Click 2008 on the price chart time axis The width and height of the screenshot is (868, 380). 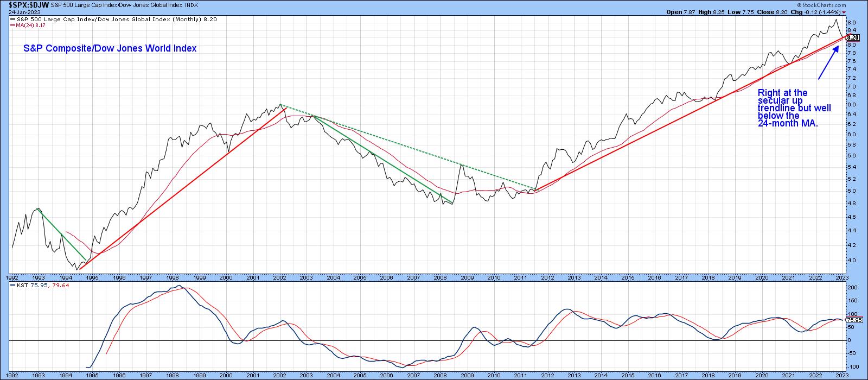click(440, 277)
